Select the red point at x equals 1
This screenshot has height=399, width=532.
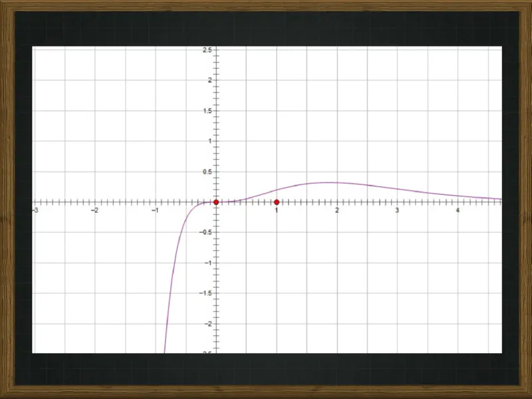click(x=277, y=202)
